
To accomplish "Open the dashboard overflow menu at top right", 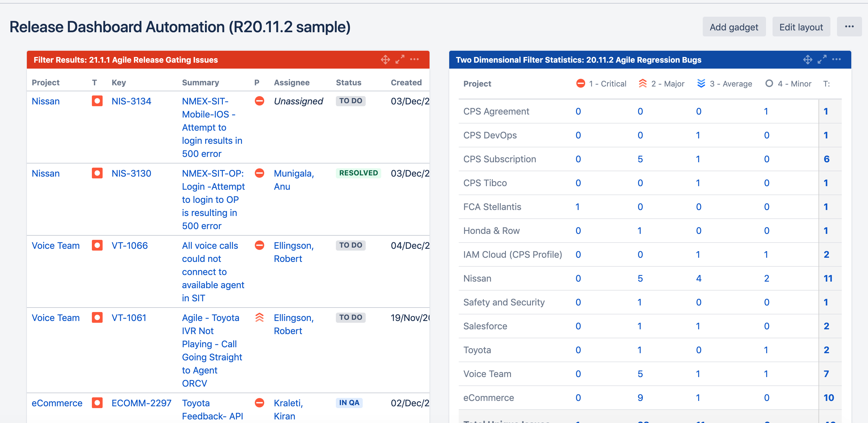I will 850,26.
